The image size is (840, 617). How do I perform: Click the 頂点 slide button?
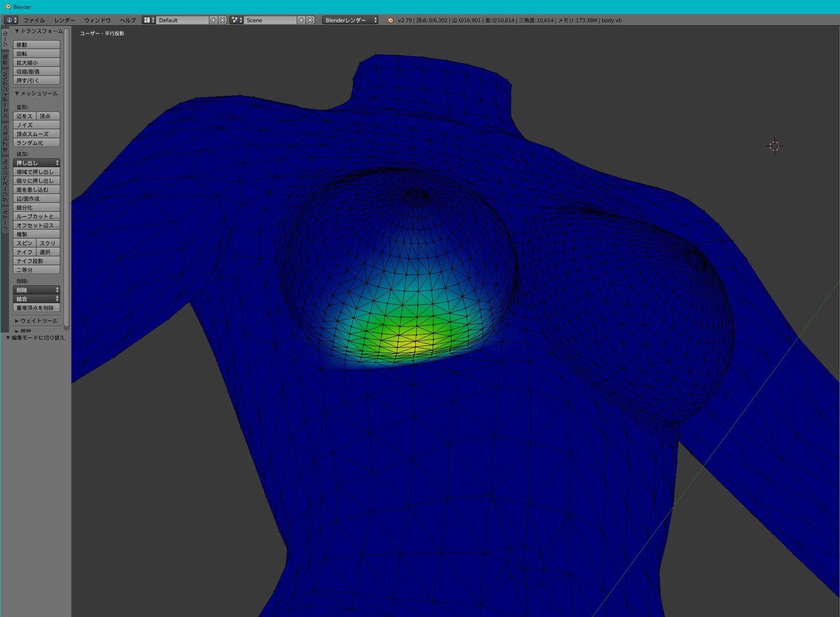point(48,116)
